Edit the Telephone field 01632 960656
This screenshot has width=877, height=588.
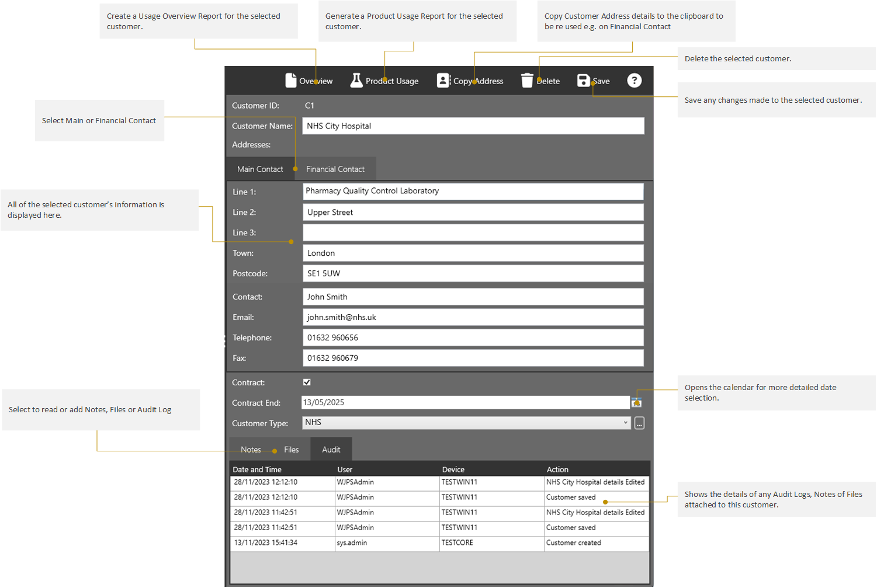pos(473,338)
